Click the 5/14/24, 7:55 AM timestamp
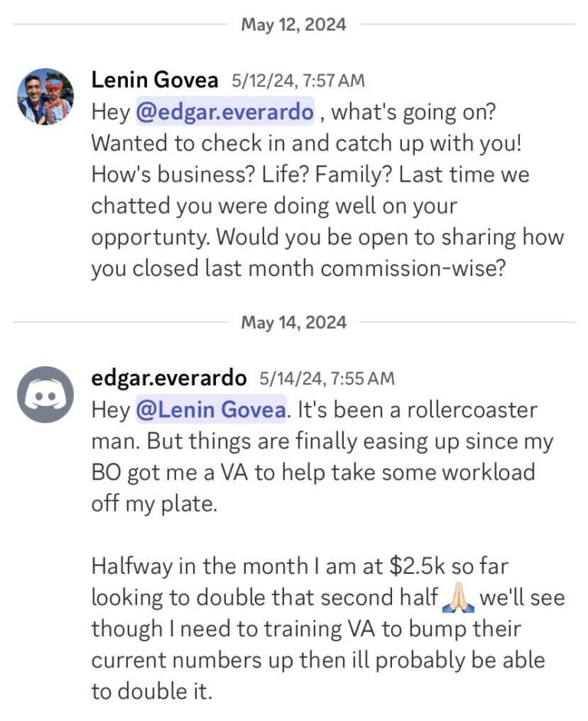This screenshot has height=721, width=588. coord(327,379)
